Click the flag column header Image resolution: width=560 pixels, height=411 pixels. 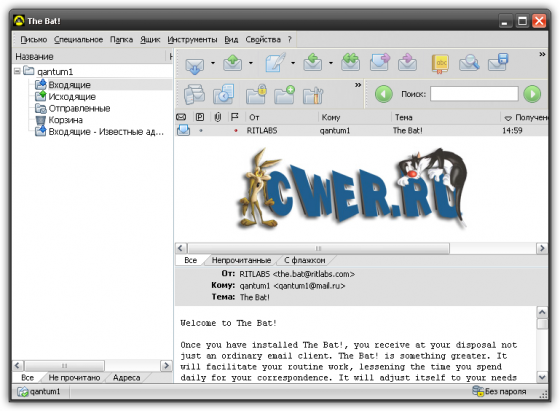point(234,117)
